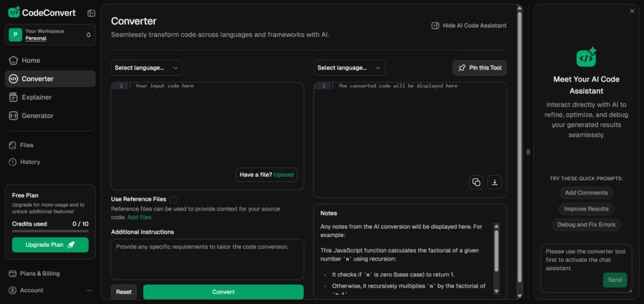Enable the Use Reference Files checkbox
644x304 pixels.
(x=173, y=199)
